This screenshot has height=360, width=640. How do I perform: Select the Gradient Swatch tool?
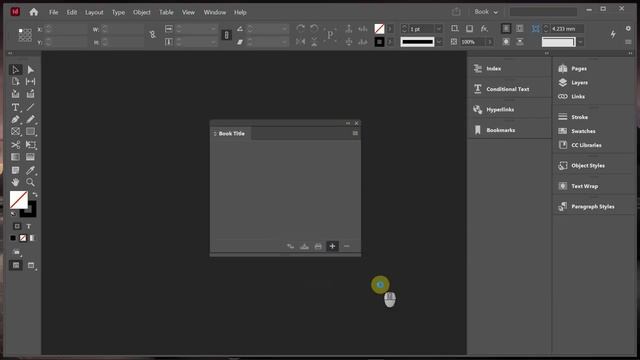point(16,157)
